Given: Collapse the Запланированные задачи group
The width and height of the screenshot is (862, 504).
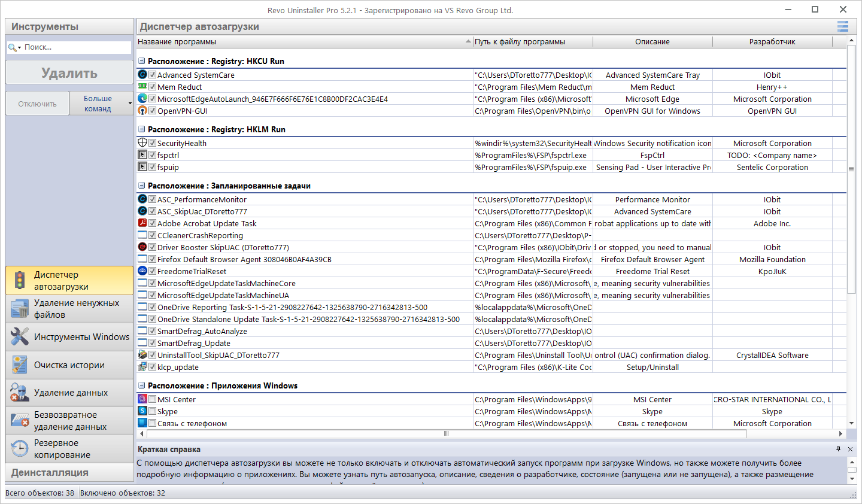Looking at the screenshot, I should pos(142,186).
